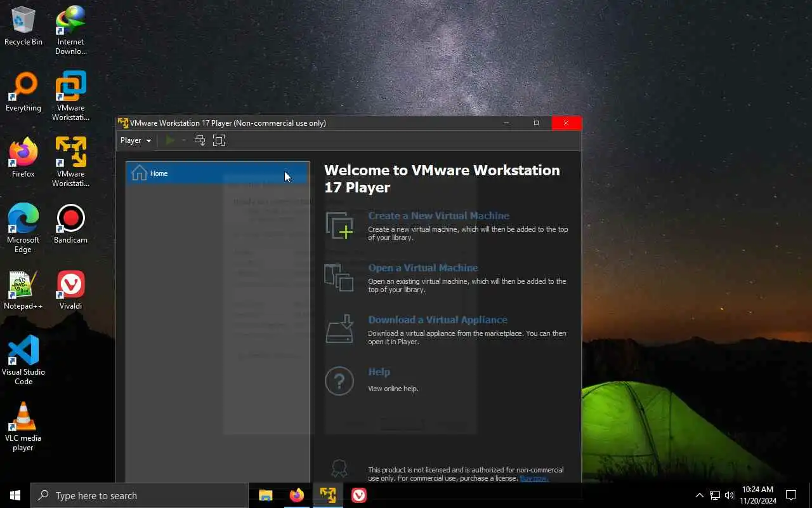
Task: Click Download a Virtual Appliance link
Action: (x=438, y=320)
